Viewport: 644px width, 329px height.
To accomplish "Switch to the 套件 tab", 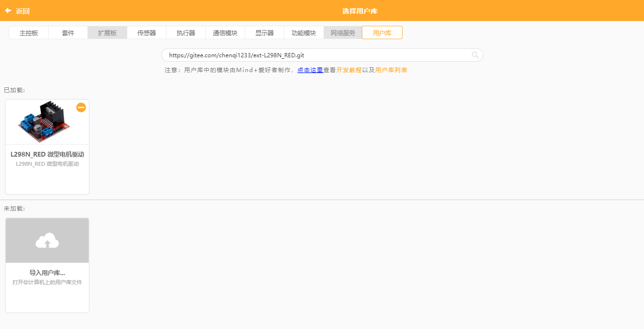I will coord(68,33).
